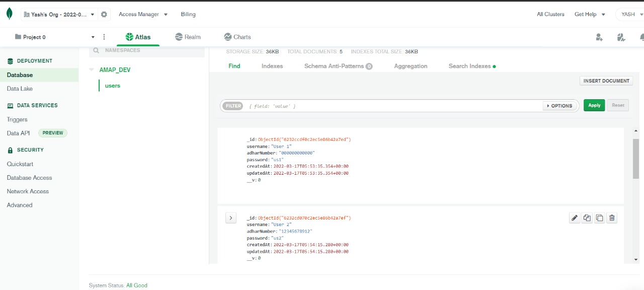The width and height of the screenshot is (644, 290).
Task: Open organization settings gear icon
Action: 104,15
